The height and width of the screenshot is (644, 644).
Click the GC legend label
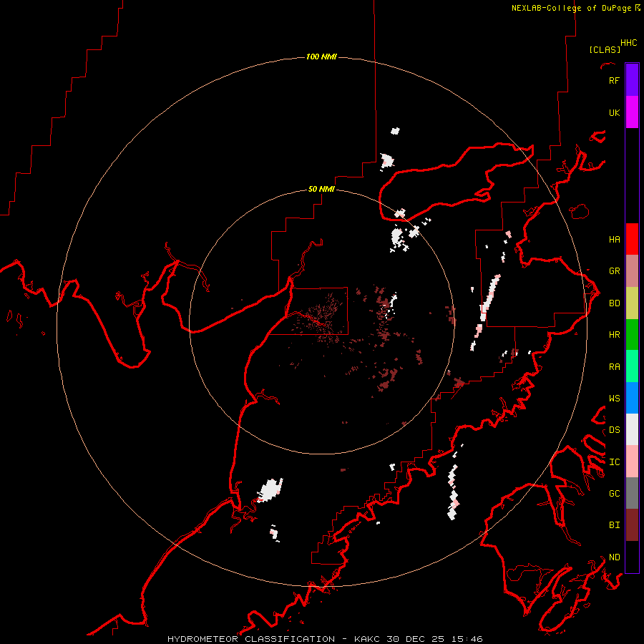614,493
